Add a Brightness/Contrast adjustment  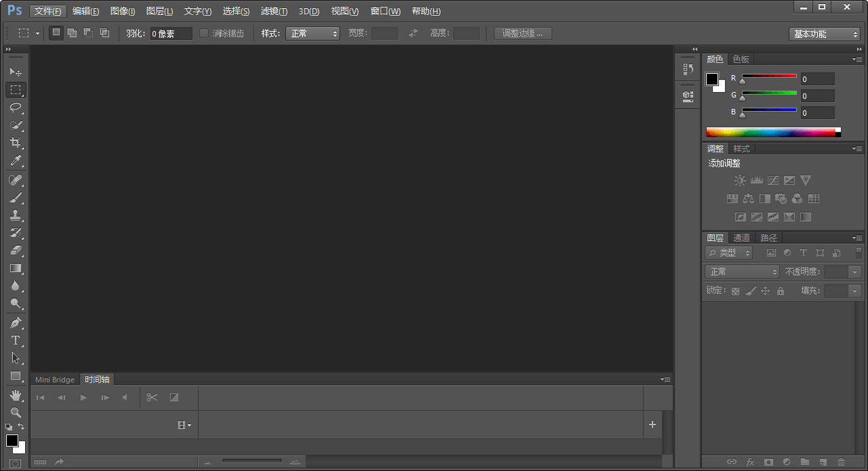pos(740,180)
